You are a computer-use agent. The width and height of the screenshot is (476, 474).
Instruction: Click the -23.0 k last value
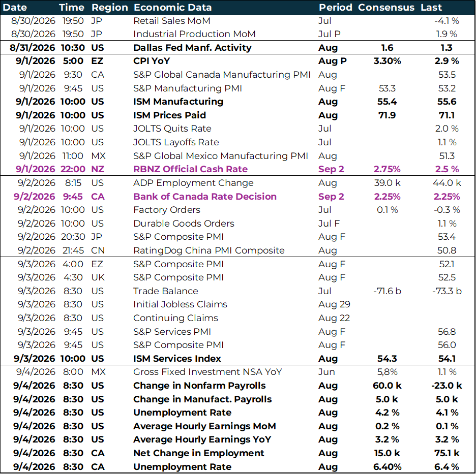click(447, 386)
